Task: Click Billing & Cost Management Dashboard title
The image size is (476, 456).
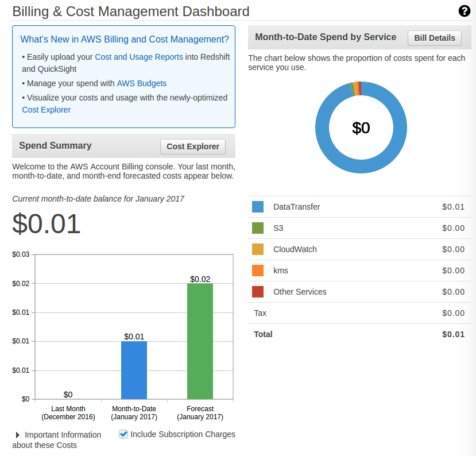Action: [x=131, y=11]
